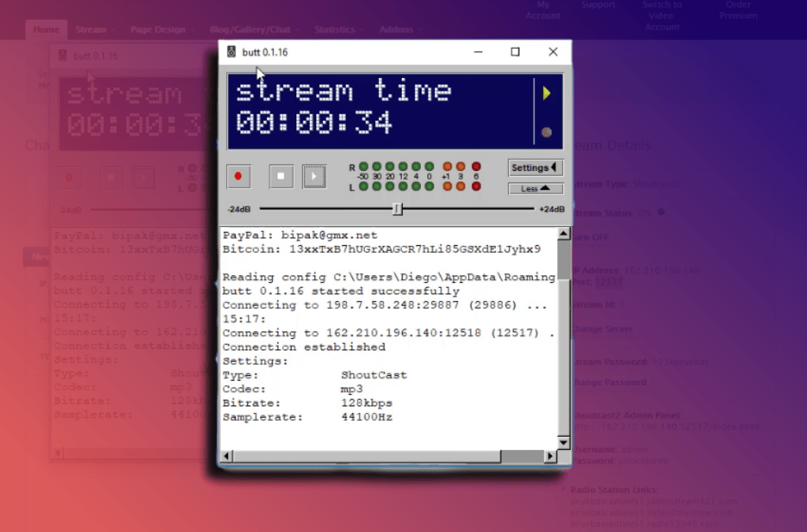Click Support link on background webpage
This screenshot has width=807, height=532.
click(598, 5)
